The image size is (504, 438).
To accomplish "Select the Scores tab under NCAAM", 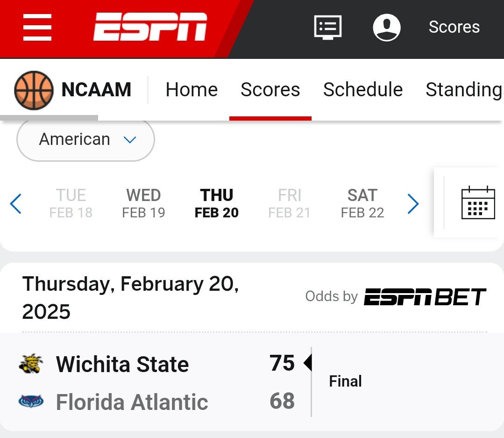I will [270, 89].
